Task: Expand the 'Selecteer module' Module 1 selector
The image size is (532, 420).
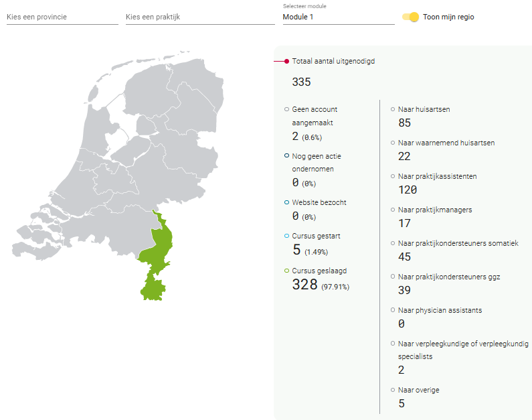Action: pos(339,17)
